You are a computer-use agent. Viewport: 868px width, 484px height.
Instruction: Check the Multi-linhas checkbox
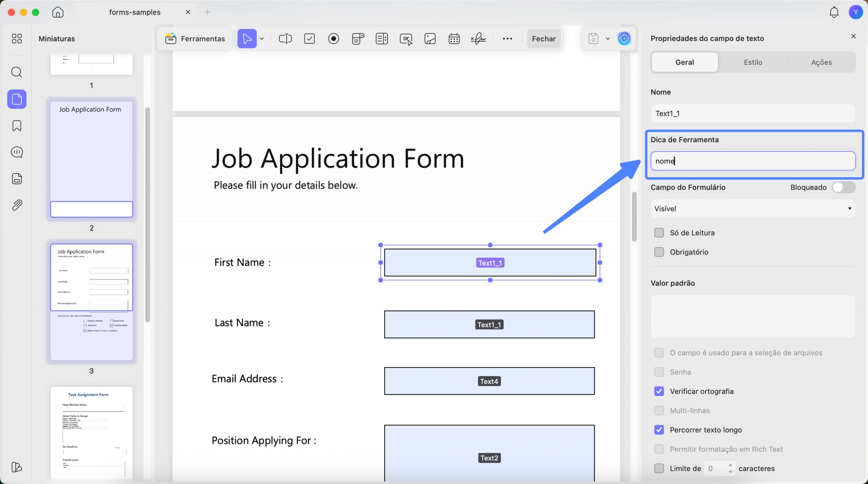pyautogui.click(x=659, y=411)
